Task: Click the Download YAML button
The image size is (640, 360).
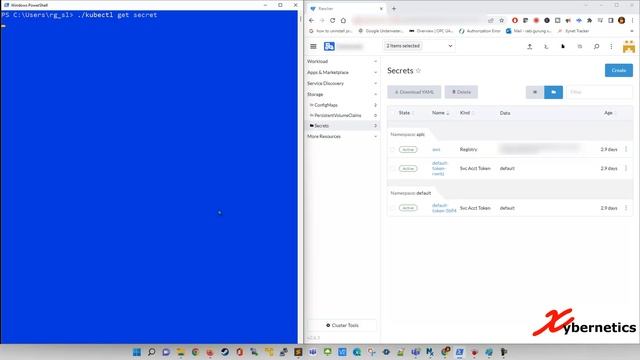Action: coord(414,92)
